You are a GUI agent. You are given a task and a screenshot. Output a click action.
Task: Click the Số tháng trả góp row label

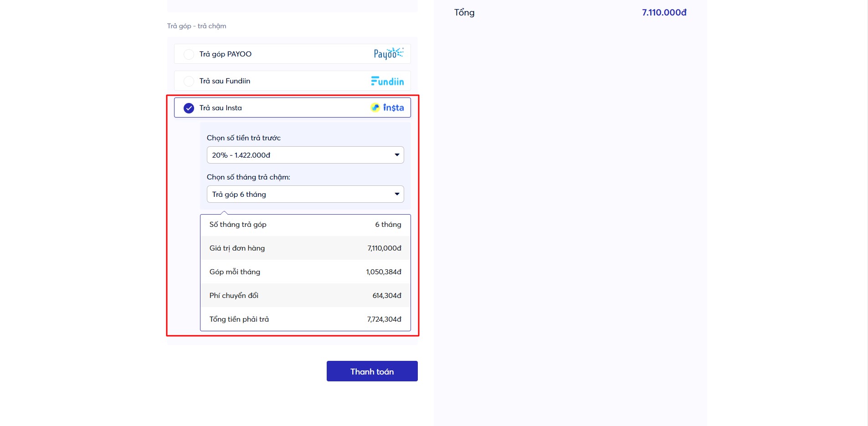(x=238, y=225)
